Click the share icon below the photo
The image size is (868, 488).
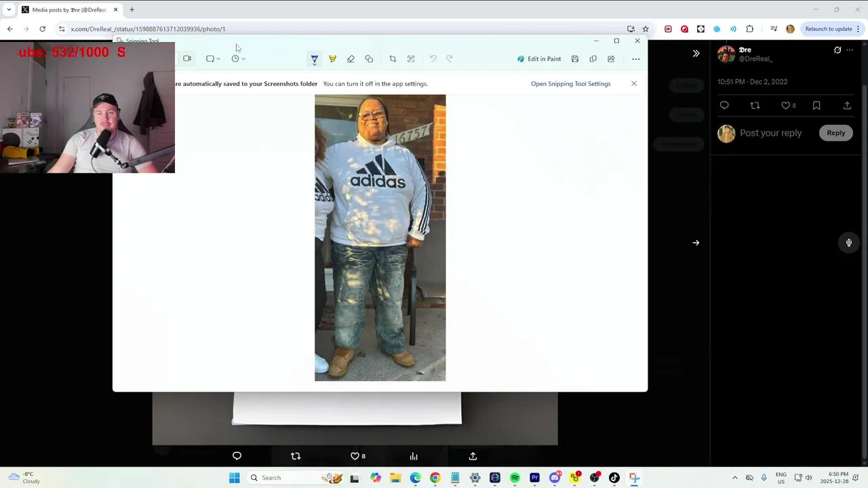(473, 456)
